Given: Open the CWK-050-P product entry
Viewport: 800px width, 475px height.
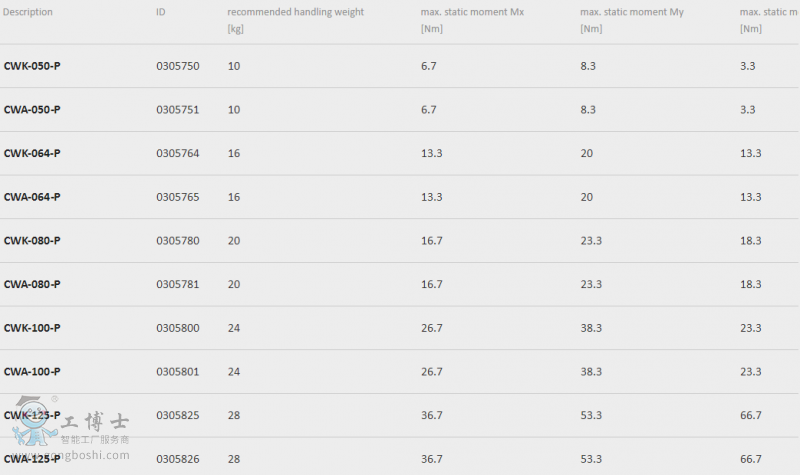Looking at the screenshot, I should pos(32,66).
